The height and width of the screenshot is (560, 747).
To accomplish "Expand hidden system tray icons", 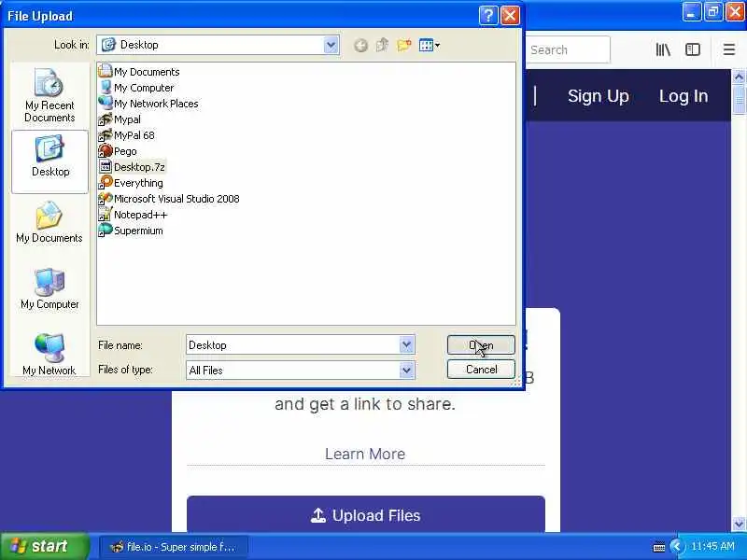I will point(676,546).
